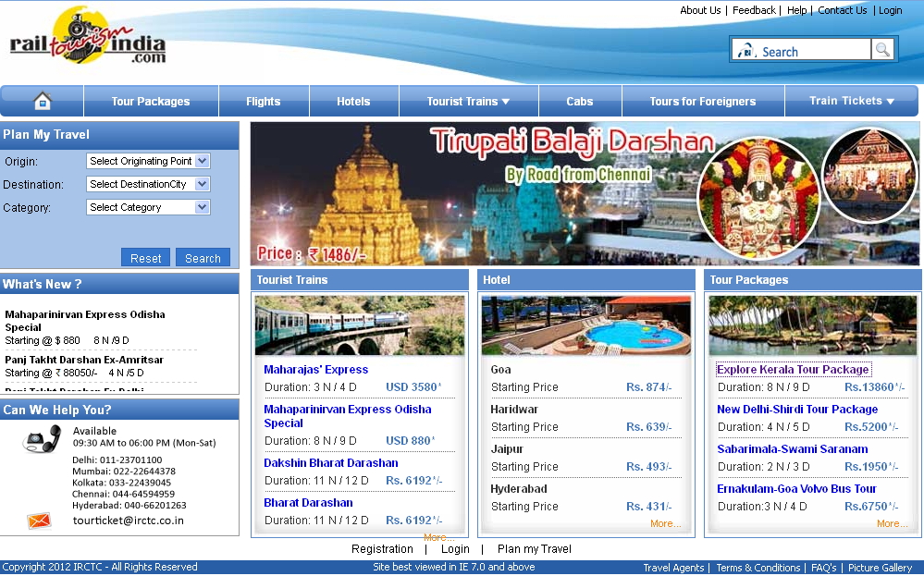Open Ernakulam-Goa Volvo Bus Tour link
924x576 pixels.
coord(796,488)
